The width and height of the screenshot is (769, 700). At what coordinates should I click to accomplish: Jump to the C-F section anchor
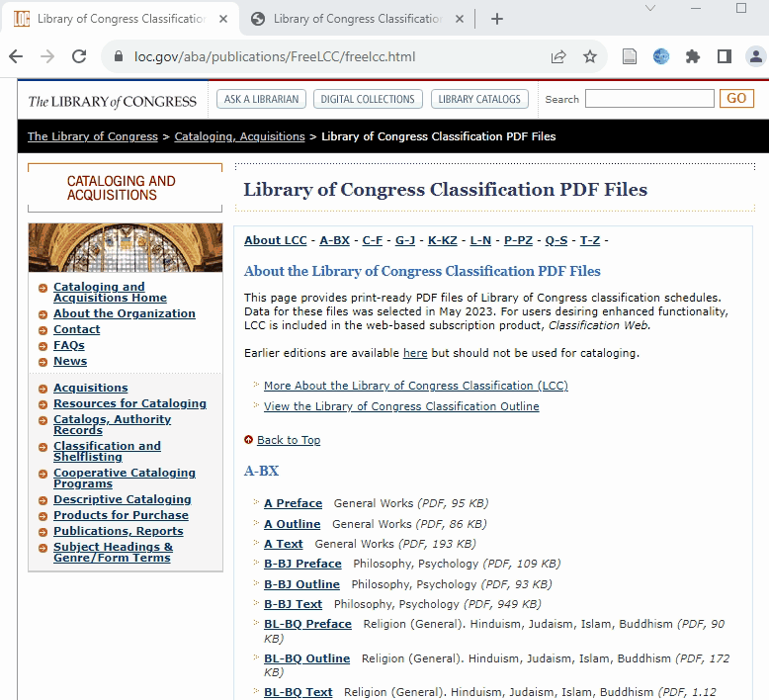pos(373,240)
